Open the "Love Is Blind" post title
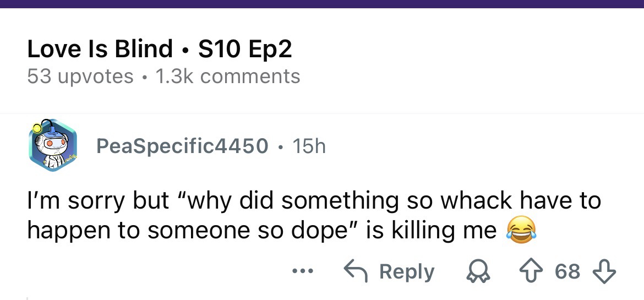 (100, 49)
